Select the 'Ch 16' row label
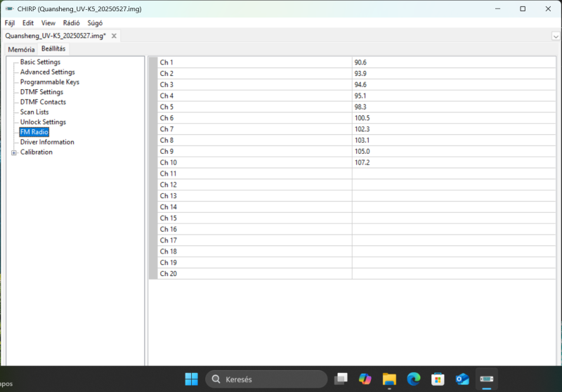This screenshot has width=562, height=392. (169, 229)
